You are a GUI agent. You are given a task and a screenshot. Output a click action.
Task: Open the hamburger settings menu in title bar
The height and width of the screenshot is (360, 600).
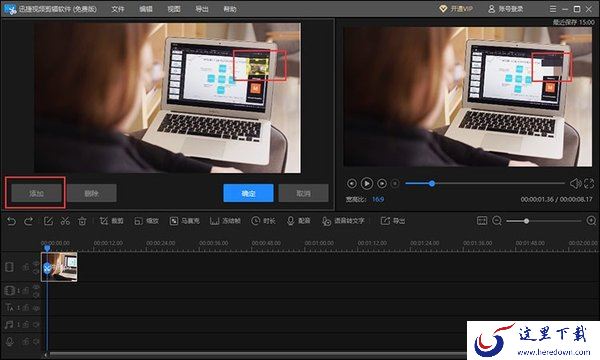point(553,8)
